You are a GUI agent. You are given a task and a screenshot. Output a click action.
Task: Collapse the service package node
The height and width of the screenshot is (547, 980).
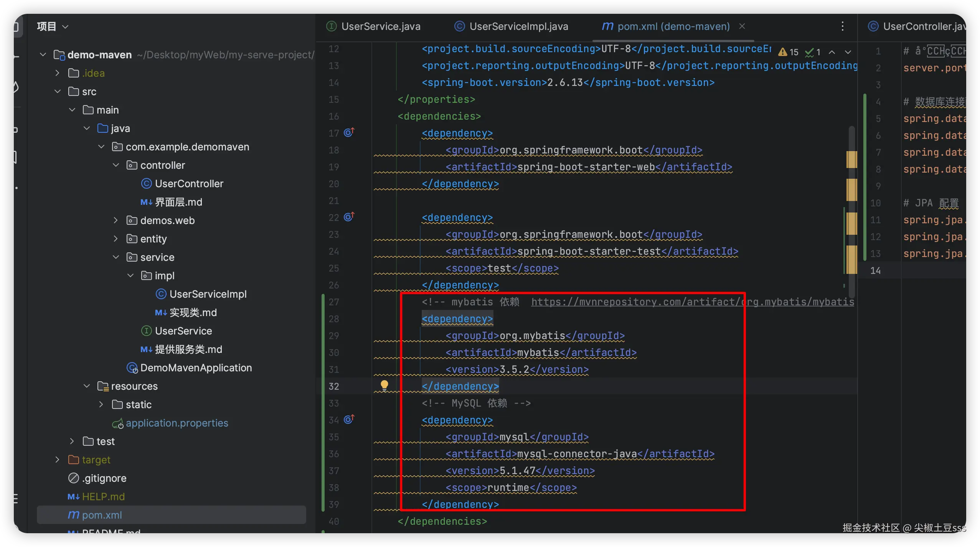coord(116,257)
